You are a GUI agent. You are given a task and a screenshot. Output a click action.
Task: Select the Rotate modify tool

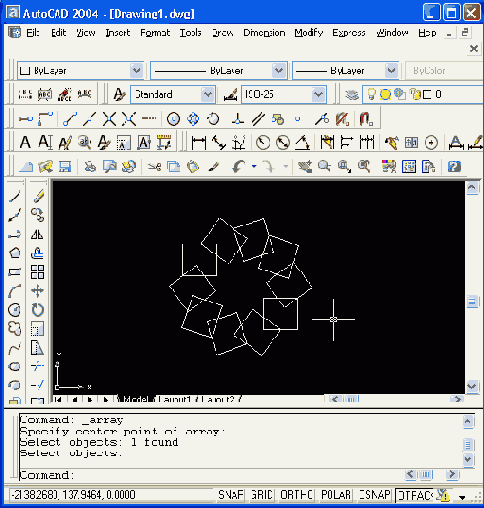[x=37, y=310]
